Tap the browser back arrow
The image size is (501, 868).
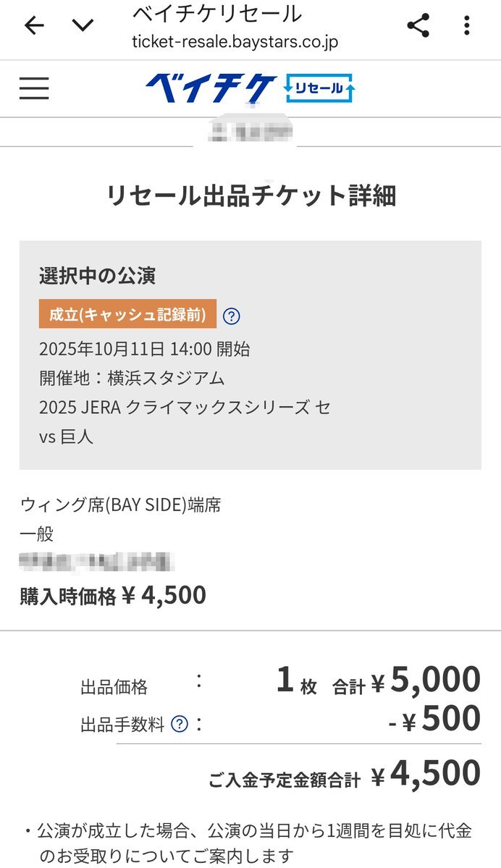[x=34, y=26]
